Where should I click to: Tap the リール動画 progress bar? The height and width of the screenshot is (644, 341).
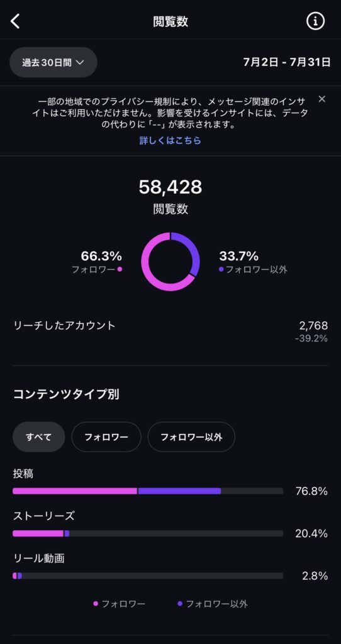[148, 576]
